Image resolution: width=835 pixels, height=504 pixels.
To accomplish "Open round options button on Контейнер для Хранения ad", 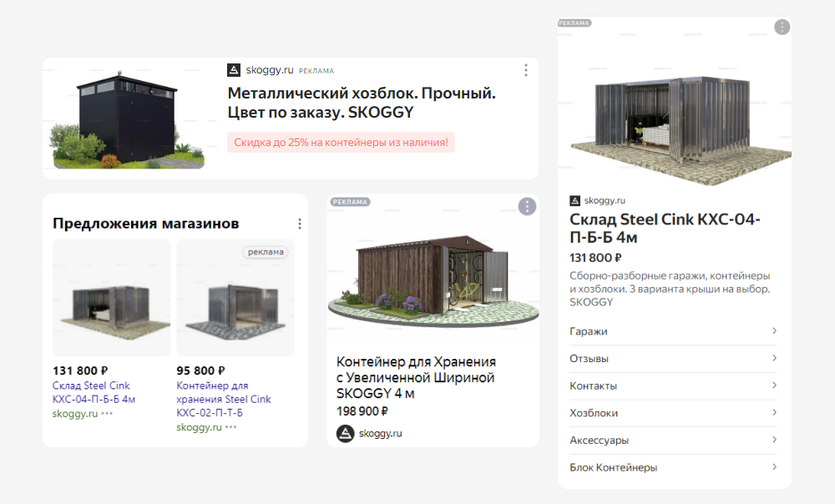I will 527,206.
